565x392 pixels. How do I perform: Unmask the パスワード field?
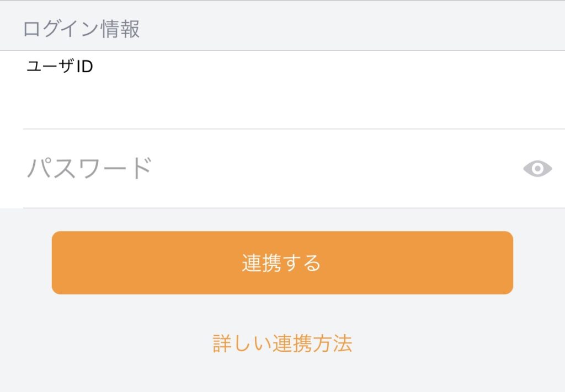[x=537, y=169]
